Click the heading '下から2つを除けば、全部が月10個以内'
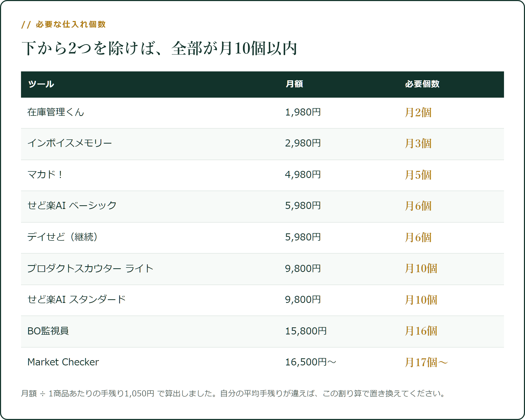 pos(159,48)
